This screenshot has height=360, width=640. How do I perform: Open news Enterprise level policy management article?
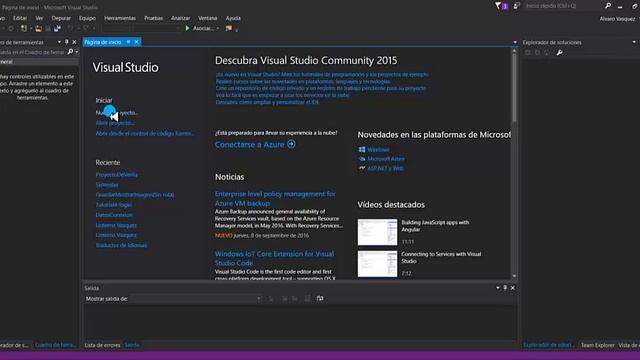tap(275, 198)
